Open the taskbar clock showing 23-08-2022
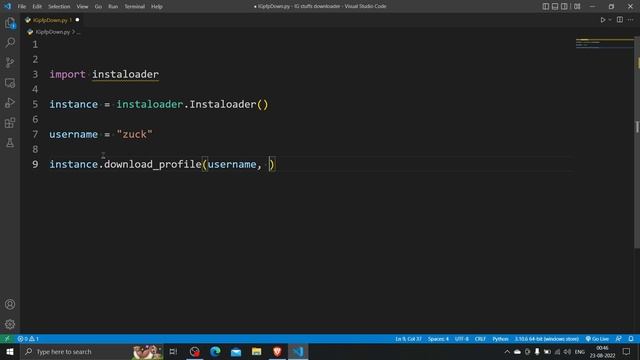 (x=602, y=352)
